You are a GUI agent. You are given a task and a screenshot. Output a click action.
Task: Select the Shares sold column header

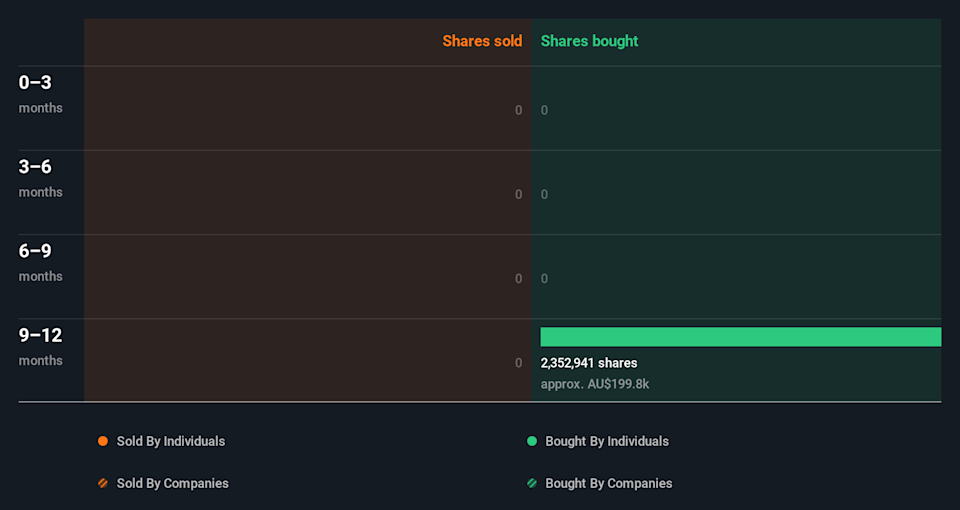point(482,41)
